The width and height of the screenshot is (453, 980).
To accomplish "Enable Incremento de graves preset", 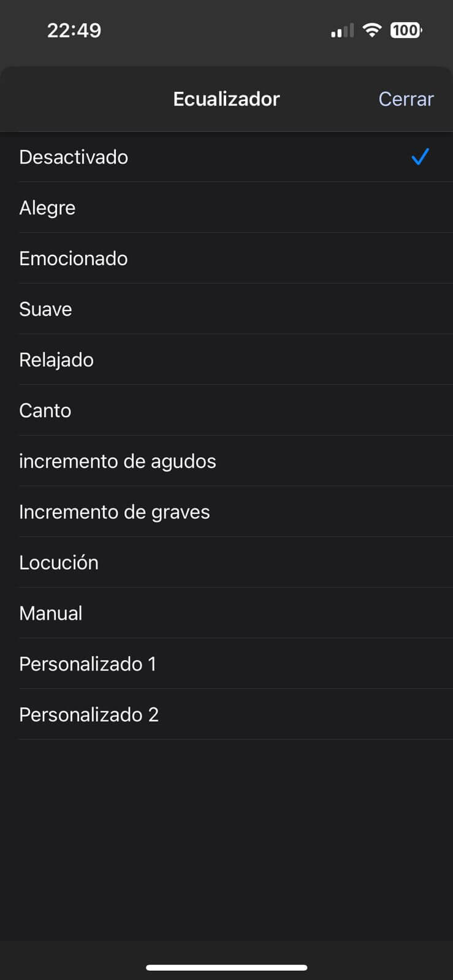I will [115, 512].
